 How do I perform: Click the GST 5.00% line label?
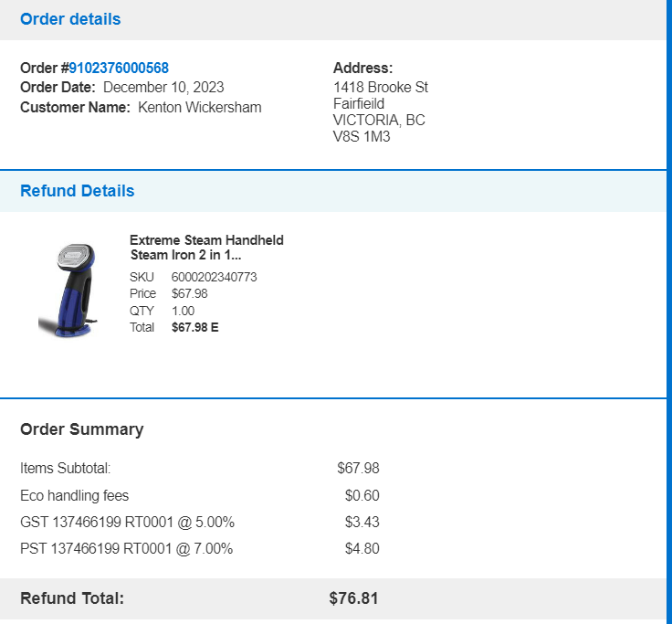click(127, 523)
